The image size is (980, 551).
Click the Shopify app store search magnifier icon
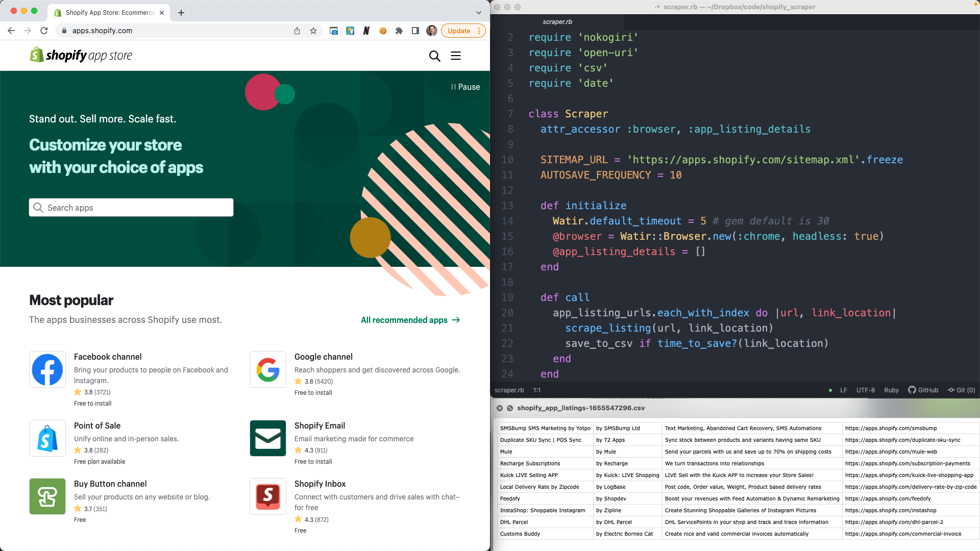pyautogui.click(x=434, y=56)
